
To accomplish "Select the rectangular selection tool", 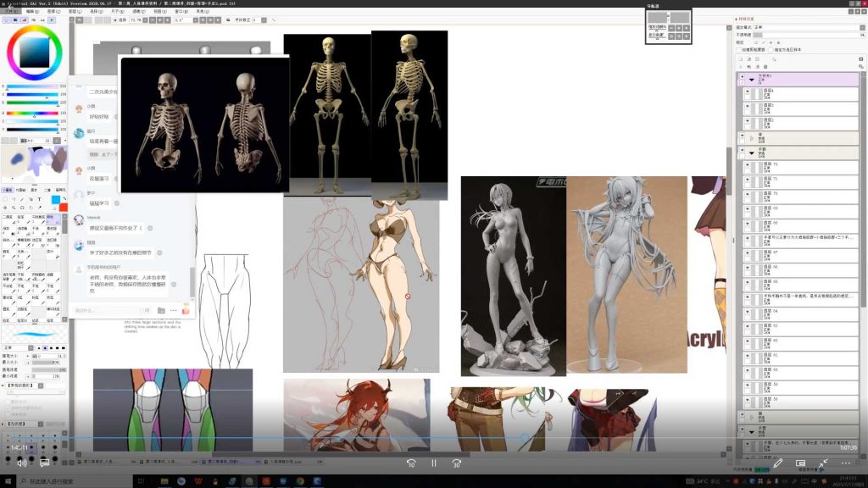I will click(6, 199).
